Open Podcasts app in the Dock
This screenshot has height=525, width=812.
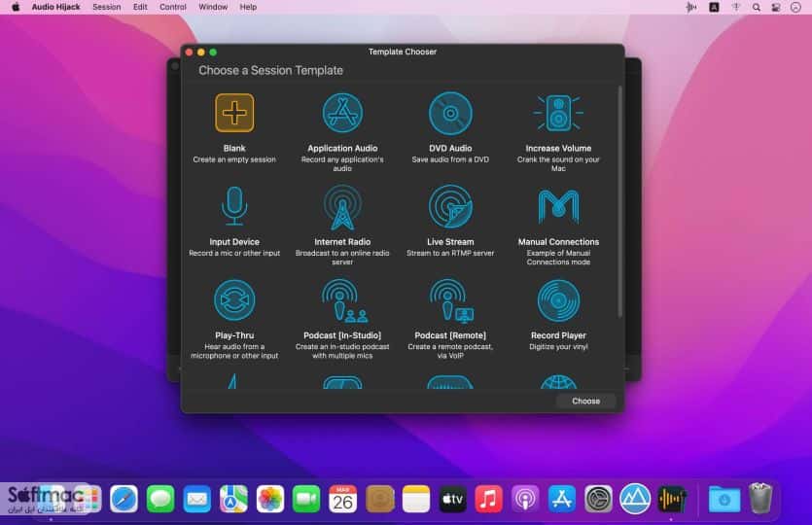coord(525,499)
